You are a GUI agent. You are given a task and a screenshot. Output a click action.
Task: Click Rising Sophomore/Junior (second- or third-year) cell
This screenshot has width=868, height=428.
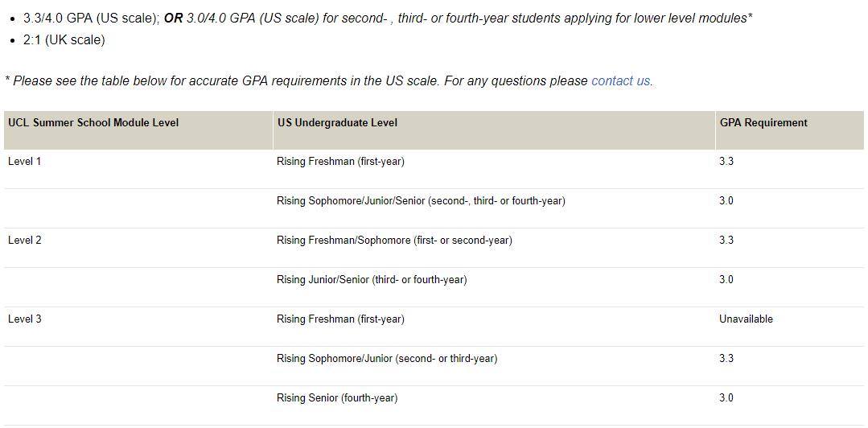pyautogui.click(x=387, y=358)
